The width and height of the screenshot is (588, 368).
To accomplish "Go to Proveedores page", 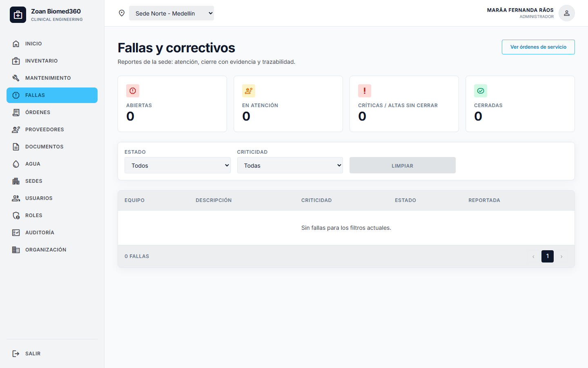I will point(52,130).
